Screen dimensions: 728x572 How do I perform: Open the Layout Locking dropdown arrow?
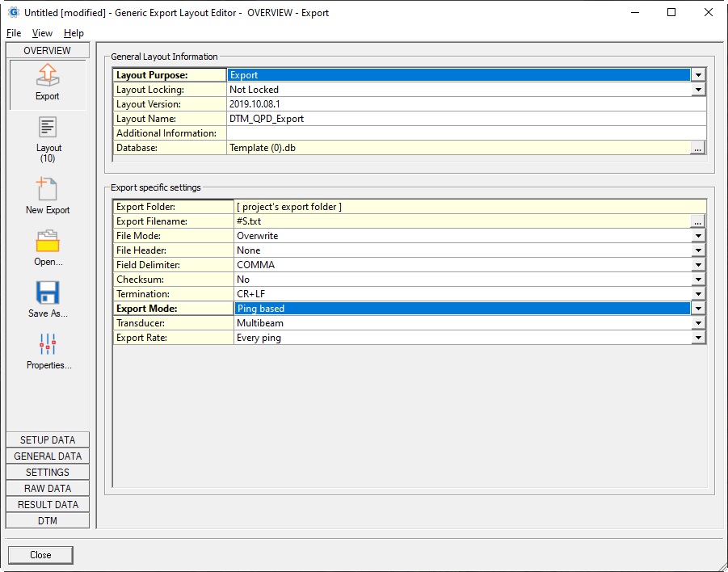tap(698, 90)
